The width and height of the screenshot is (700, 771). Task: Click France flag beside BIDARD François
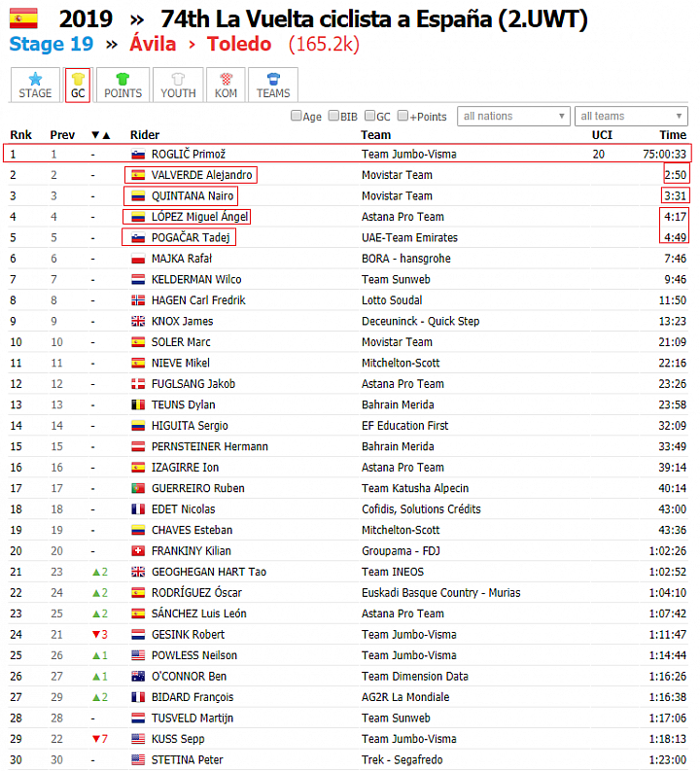pyautogui.click(x=138, y=697)
